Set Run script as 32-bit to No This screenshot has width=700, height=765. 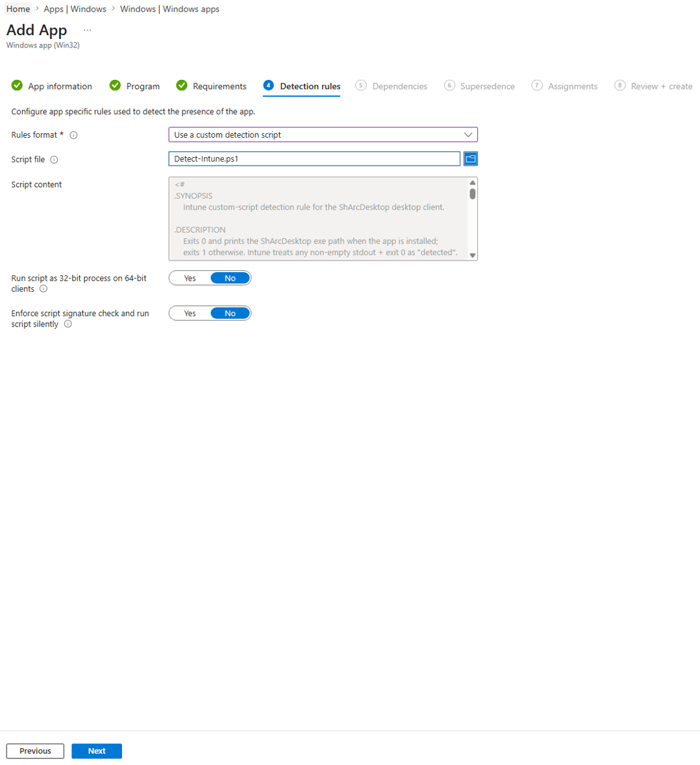pos(231,278)
